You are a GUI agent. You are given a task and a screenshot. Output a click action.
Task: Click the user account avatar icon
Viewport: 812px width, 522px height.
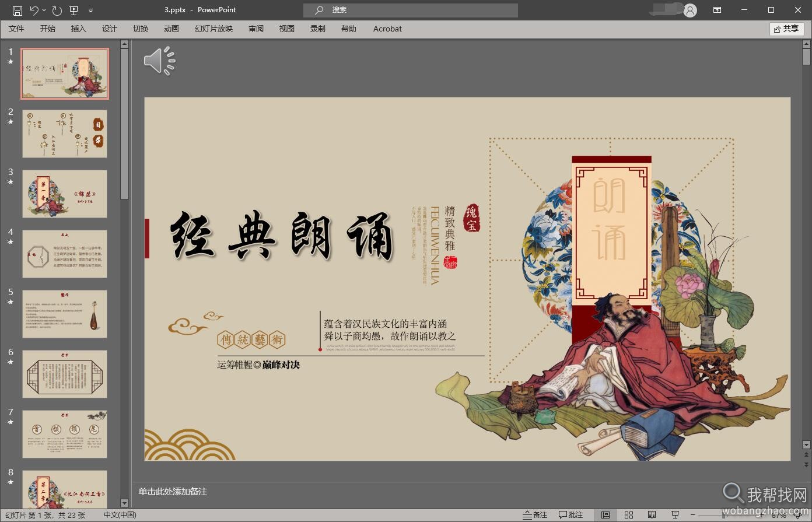pos(690,10)
